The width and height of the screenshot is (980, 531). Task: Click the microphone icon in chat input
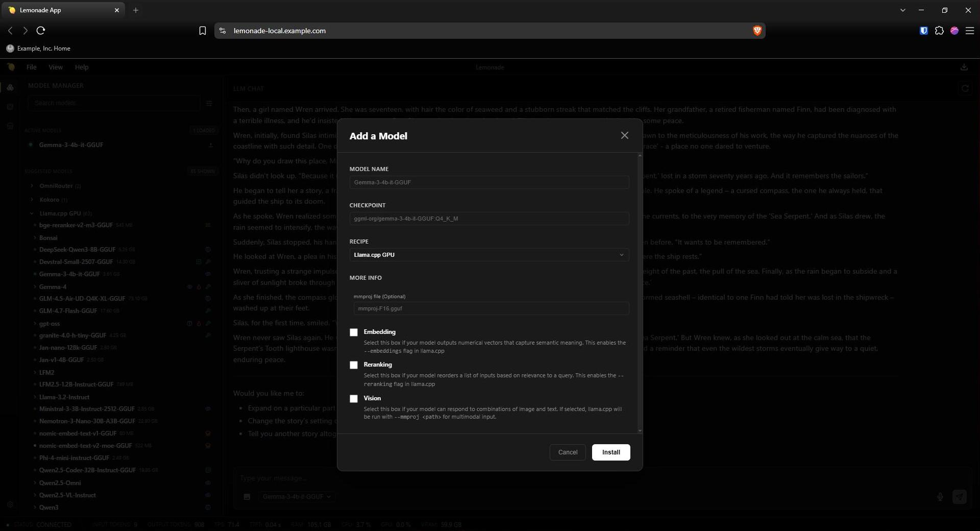tap(940, 497)
